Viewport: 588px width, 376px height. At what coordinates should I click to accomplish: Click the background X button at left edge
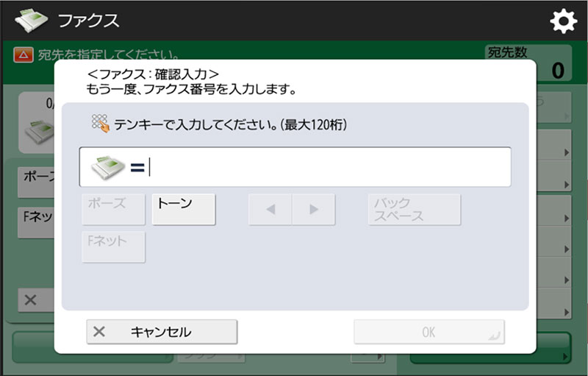(x=31, y=300)
